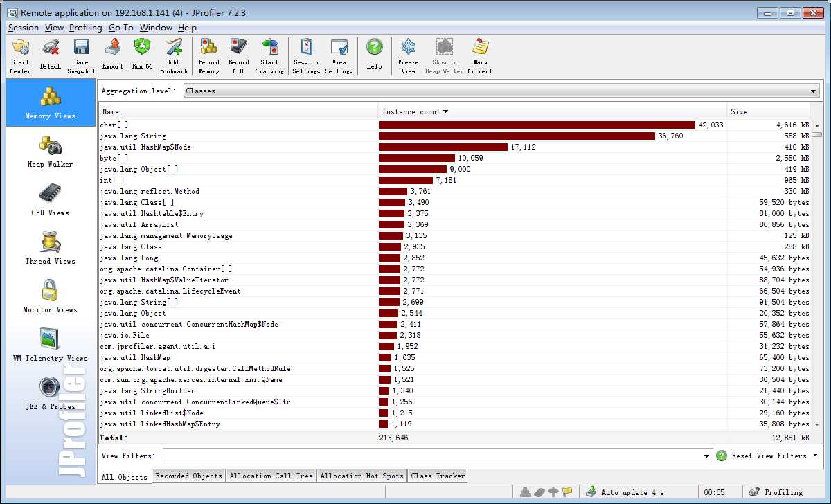Switch to the Class Tracker tab
Image resolution: width=831 pixels, height=504 pixels.
click(437, 476)
